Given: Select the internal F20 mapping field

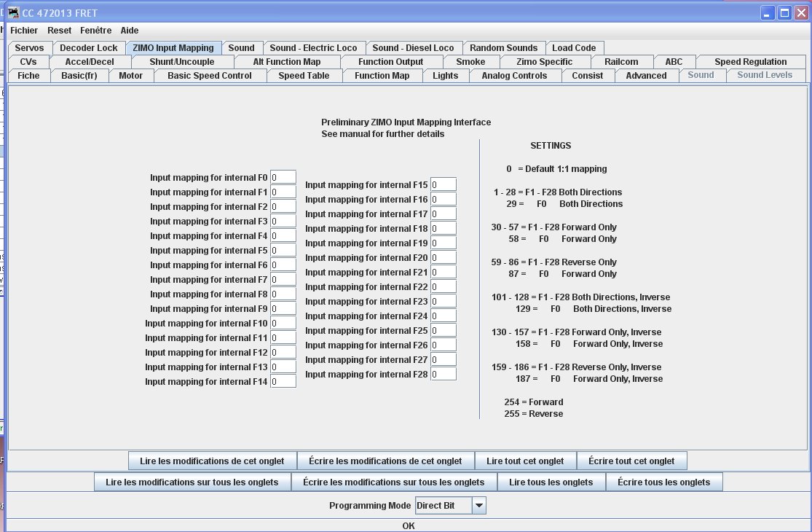Looking at the screenshot, I should coord(444,257).
